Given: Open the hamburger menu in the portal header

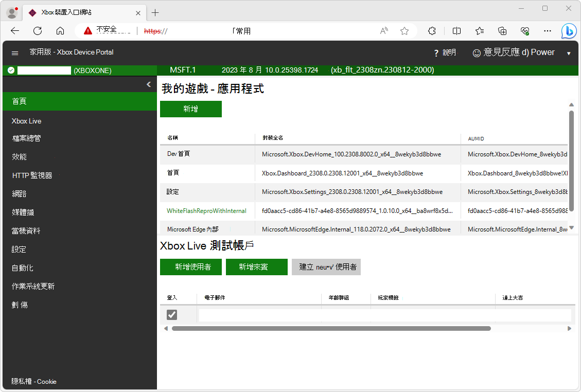Looking at the screenshot, I should pos(15,53).
